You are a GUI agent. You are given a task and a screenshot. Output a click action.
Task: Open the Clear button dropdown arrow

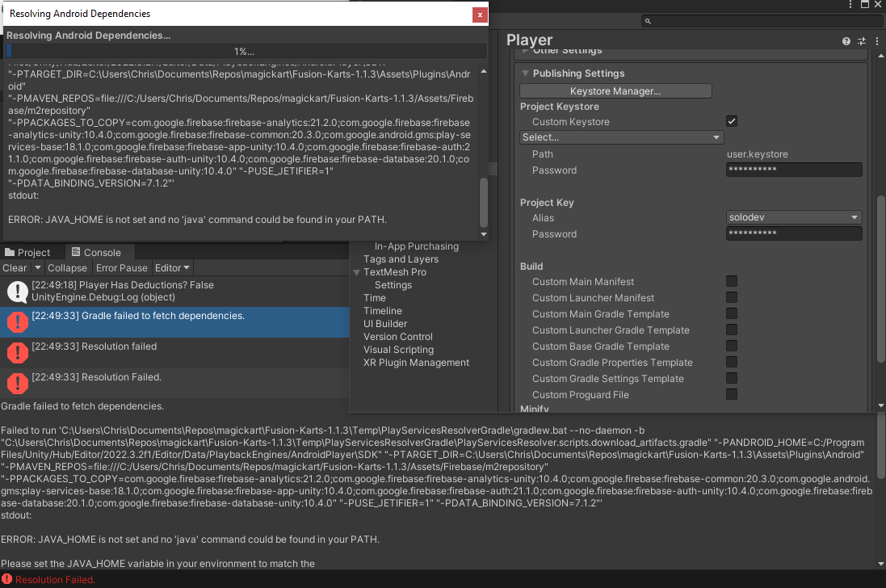tap(37, 267)
